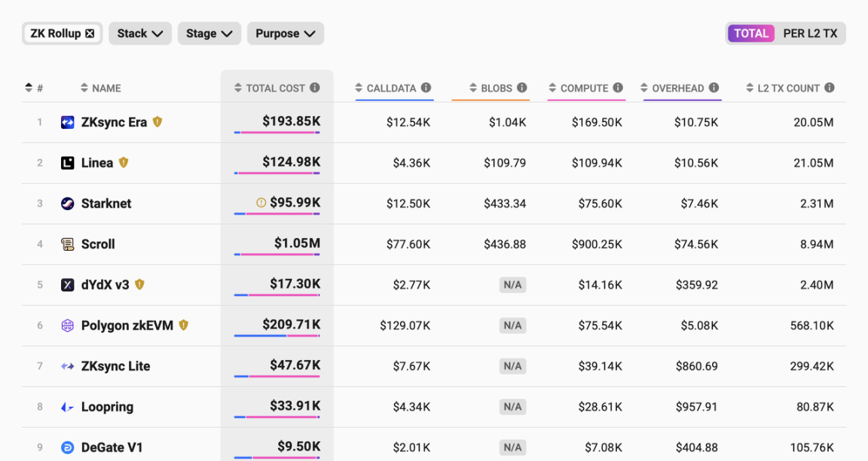The height and width of the screenshot is (461, 868).
Task: Open the Stack filter dropdown
Action: tap(140, 34)
